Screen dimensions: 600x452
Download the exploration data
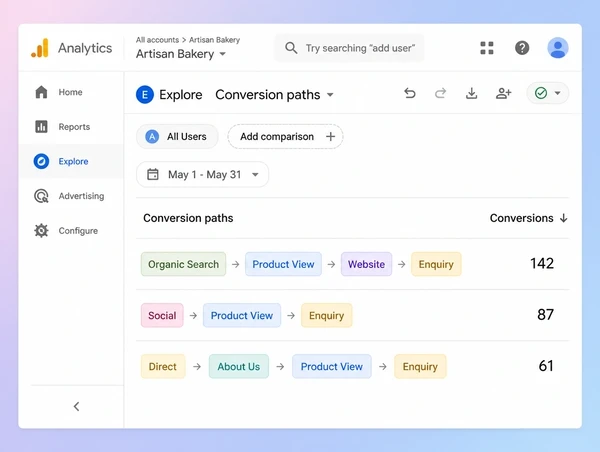coord(471,93)
